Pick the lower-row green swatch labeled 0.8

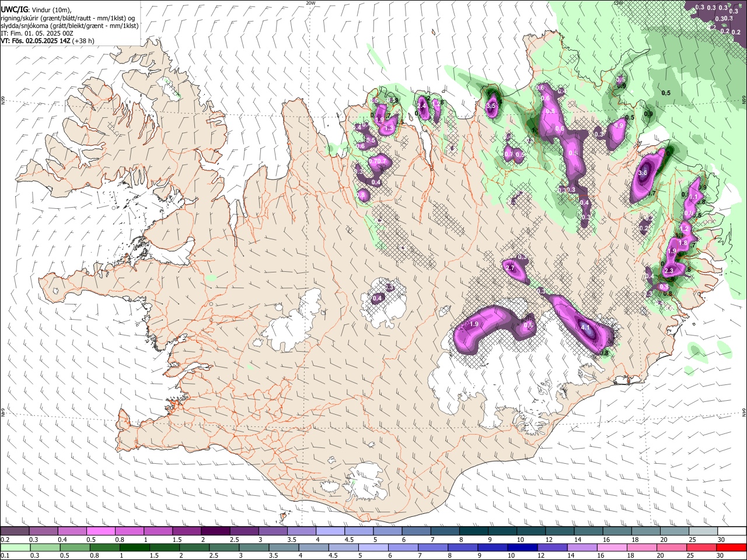point(104,547)
